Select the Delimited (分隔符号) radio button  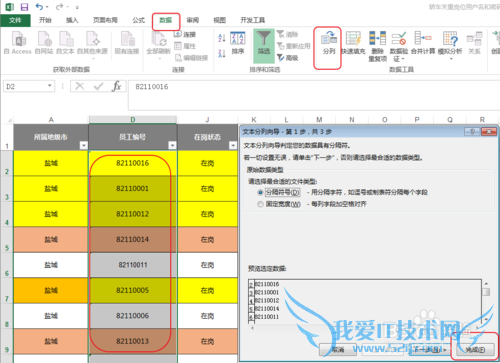click(260, 192)
